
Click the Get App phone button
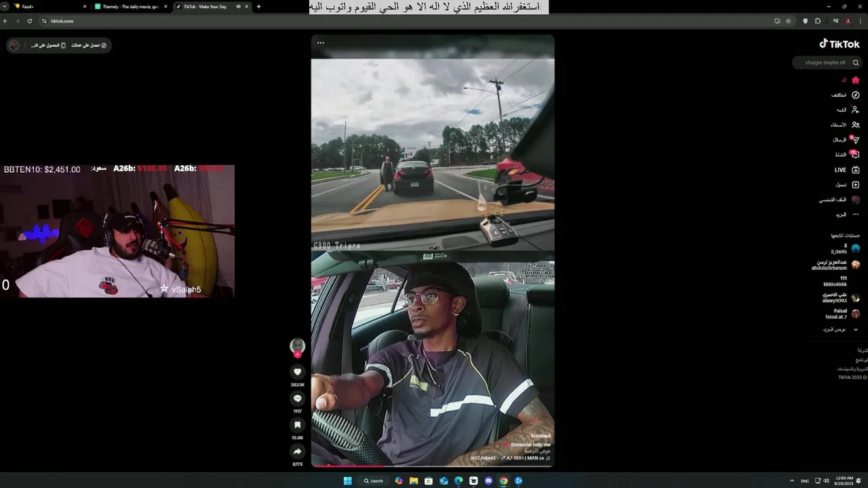click(49, 45)
